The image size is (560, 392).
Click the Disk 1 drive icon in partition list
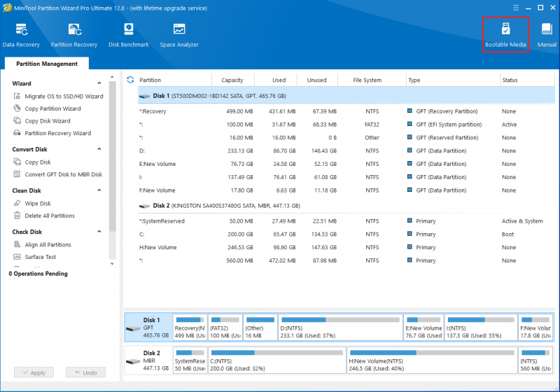click(144, 96)
